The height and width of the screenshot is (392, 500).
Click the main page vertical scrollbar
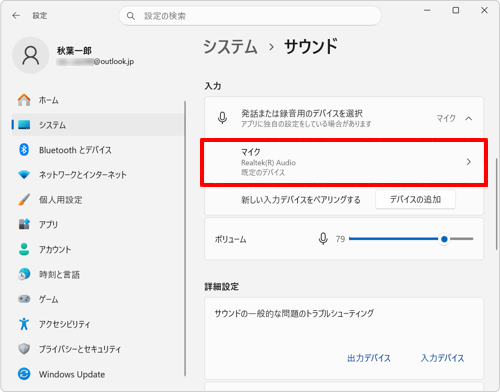(496, 204)
